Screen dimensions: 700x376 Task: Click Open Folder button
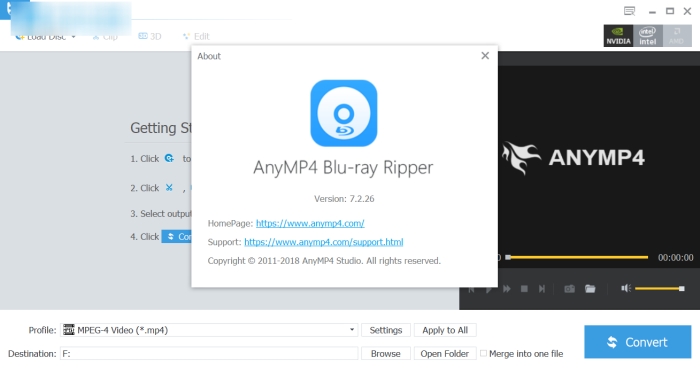(445, 354)
